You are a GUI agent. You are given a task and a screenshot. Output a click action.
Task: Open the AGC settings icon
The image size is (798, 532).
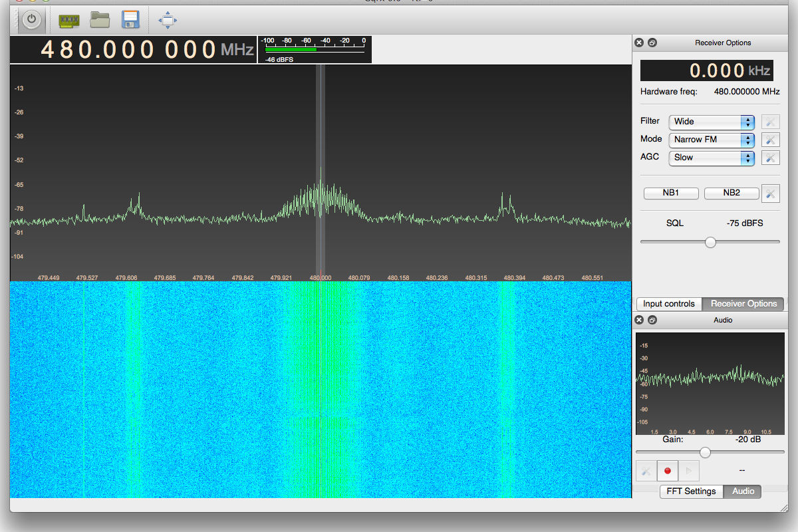pyautogui.click(x=769, y=158)
